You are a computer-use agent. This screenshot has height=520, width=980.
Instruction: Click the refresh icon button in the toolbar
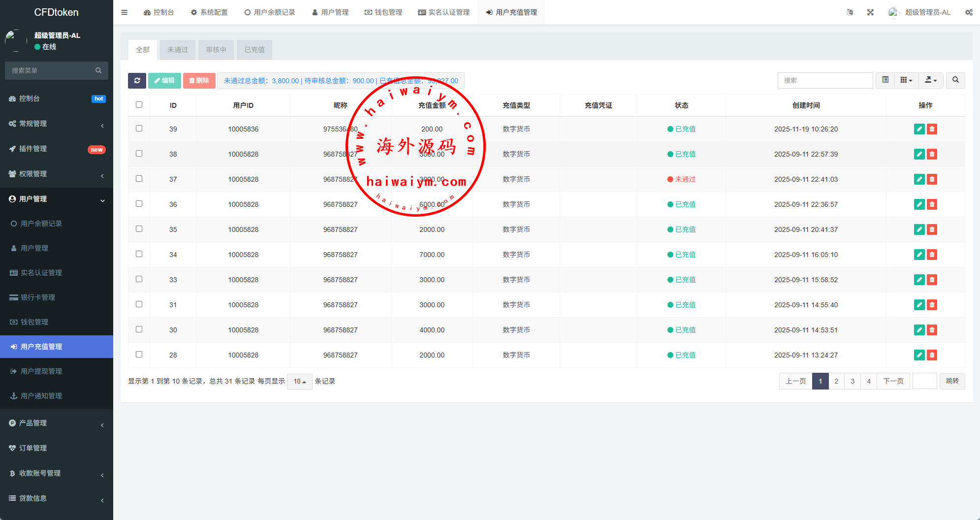(x=137, y=81)
